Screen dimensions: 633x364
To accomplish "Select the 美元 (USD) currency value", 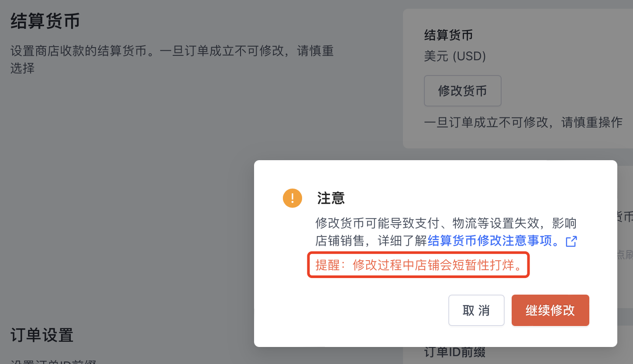I will tap(455, 56).
